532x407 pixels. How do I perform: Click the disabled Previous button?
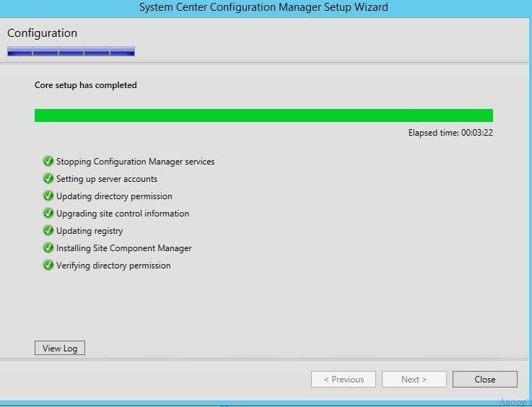pyautogui.click(x=344, y=379)
